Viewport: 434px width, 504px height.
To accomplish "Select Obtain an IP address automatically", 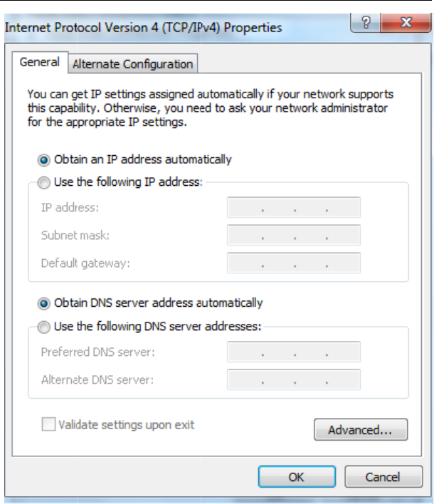I will click(x=44, y=159).
